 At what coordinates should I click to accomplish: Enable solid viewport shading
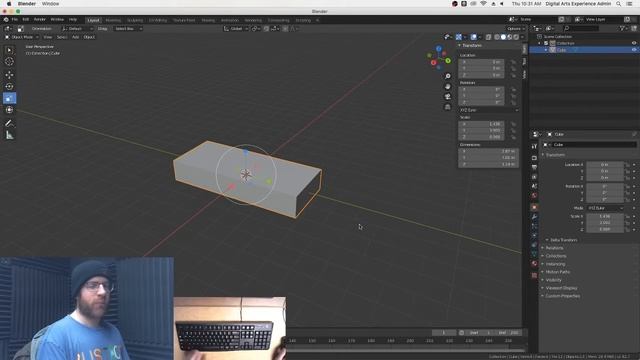pyautogui.click(x=503, y=37)
